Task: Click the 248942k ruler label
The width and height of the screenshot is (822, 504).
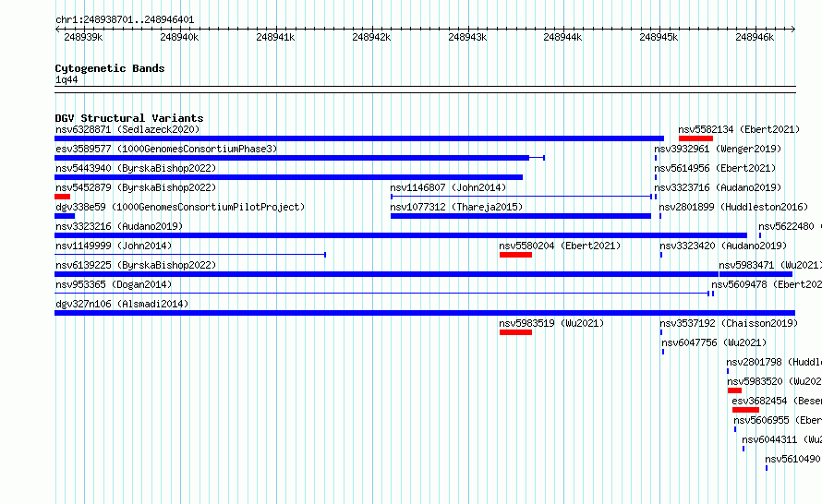Action: pos(371,37)
